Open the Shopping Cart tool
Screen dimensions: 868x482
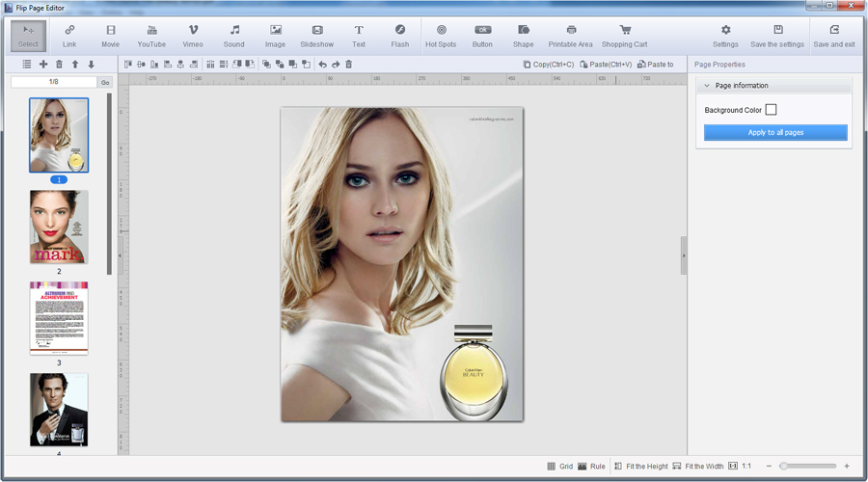point(624,36)
